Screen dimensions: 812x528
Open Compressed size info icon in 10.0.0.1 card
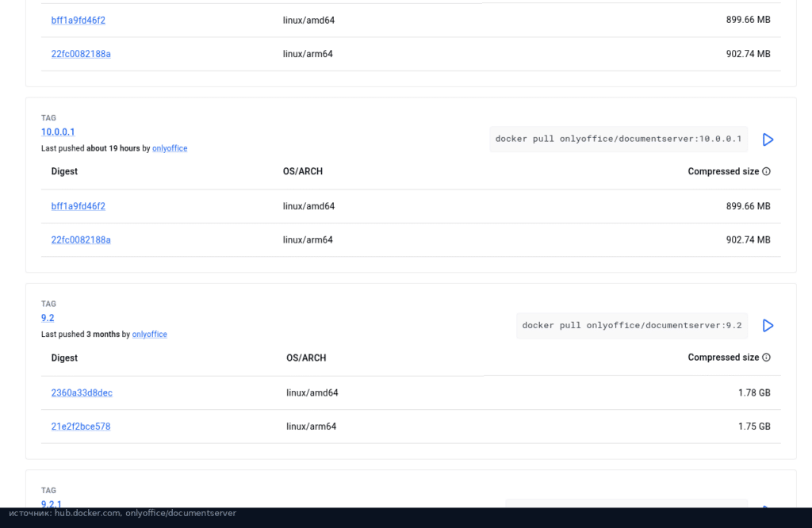pyautogui.click(x=767, y=171)
